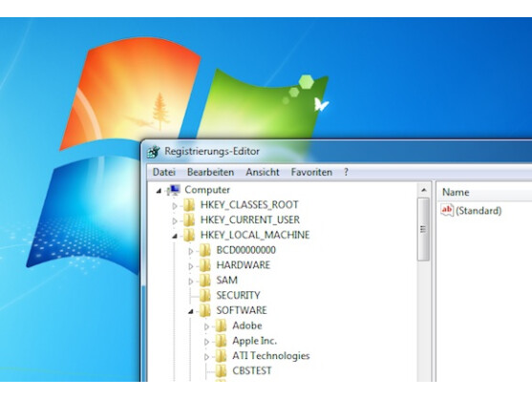
Task: Expand the Apple Inc. key
Action: [206, 342]
